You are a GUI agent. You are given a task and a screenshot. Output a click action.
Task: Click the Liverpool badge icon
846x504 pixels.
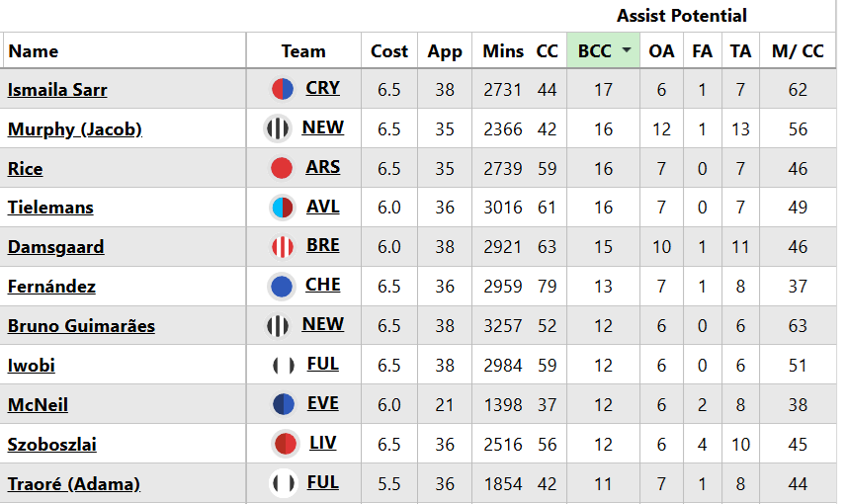pyautogui.click(x=285, y=444)
